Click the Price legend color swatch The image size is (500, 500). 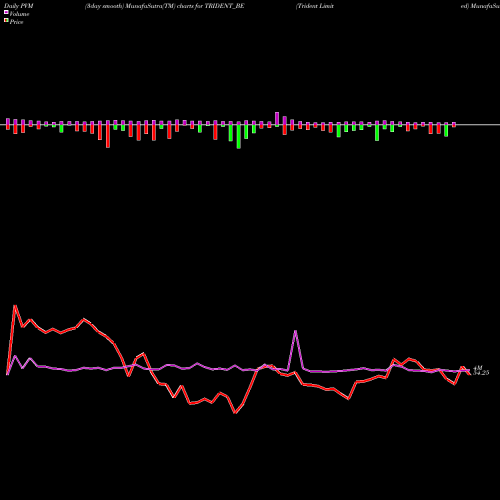tap(6, 21)
